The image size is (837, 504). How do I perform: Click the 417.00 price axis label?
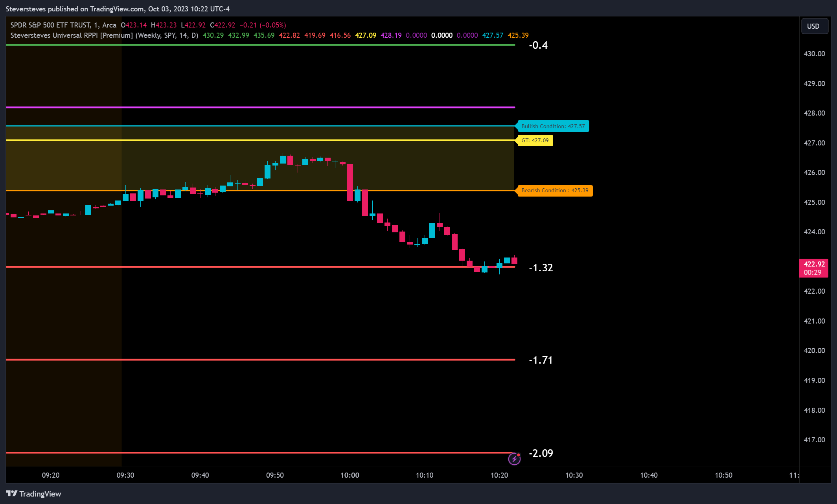[x=814, y=440]
